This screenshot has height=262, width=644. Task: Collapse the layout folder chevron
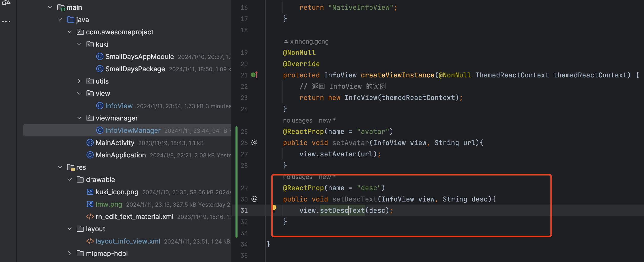pos(70,229)
